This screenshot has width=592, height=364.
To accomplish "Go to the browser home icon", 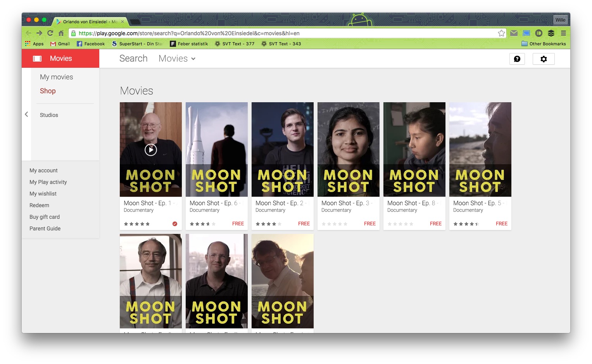I will click(61, 33).
